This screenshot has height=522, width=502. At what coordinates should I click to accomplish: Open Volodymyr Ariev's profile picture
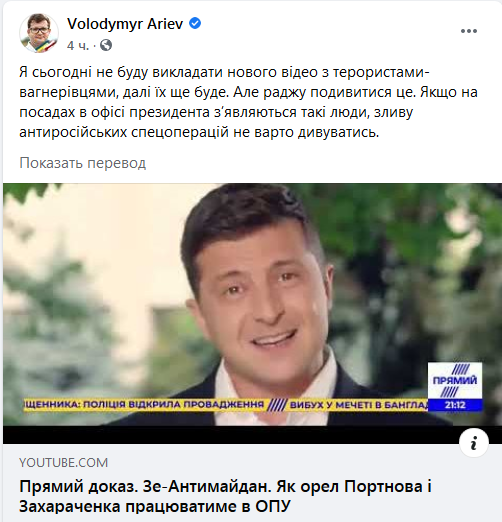click(x=39, y=33)
